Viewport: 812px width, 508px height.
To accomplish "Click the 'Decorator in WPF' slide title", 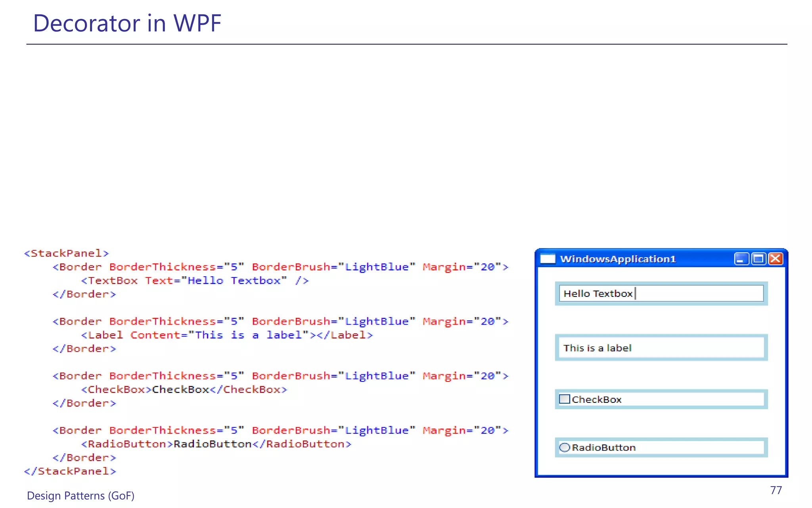I will pos(127,23).
